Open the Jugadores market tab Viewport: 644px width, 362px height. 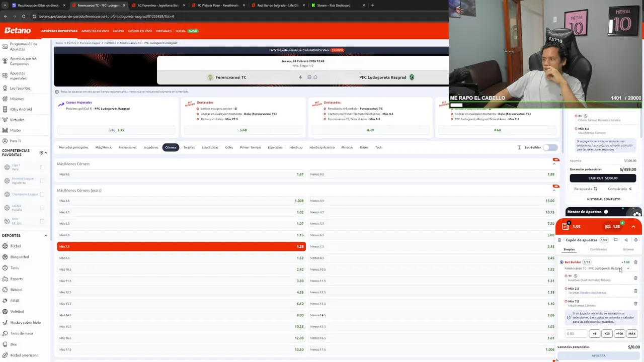(151, 147)
